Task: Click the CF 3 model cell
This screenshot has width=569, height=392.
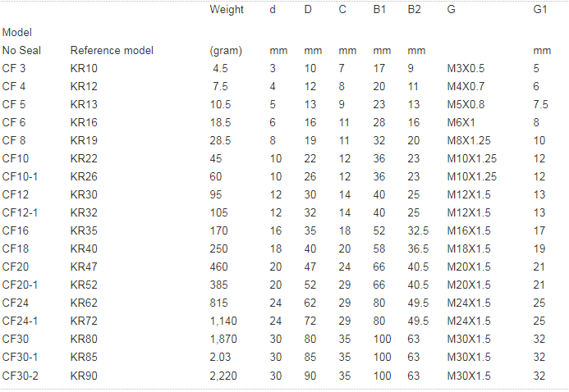Action: [x=14, y=68]
